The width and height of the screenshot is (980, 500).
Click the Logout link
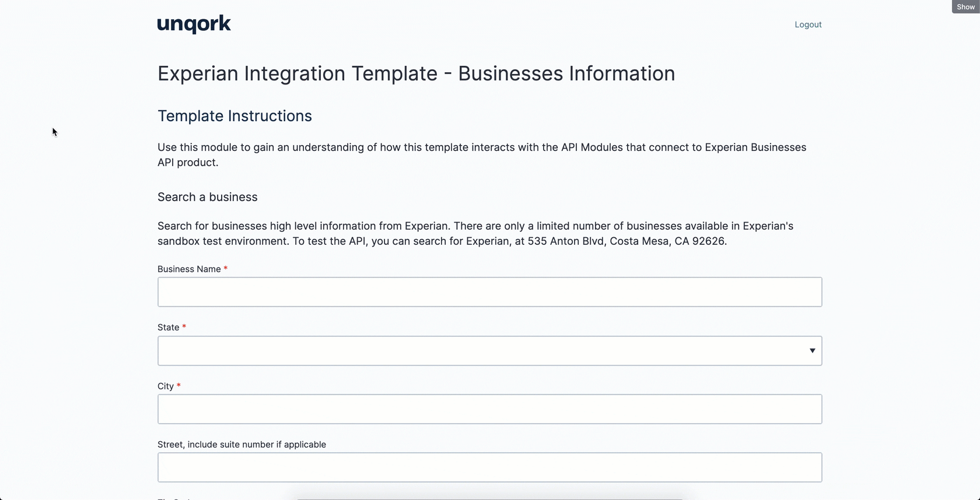pyautogui.click(x=808, y=24)
